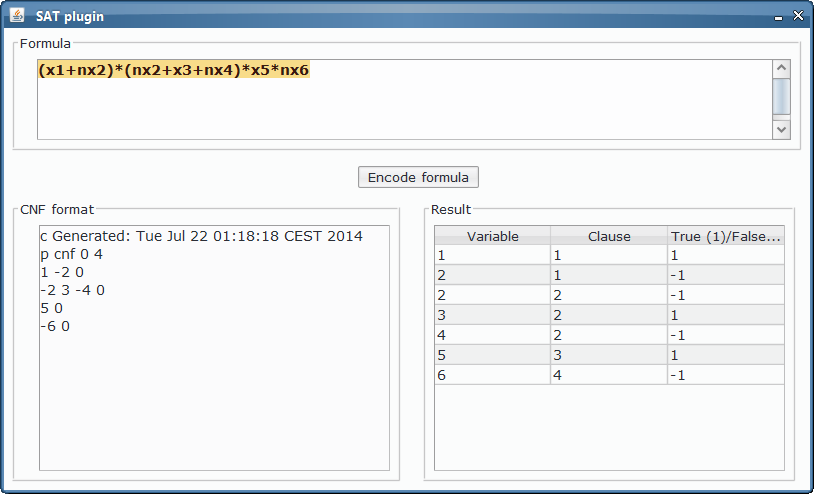The image size is (814, 494).
Task: Click the 'c Generated' comment line
Action: pos(200,236)
